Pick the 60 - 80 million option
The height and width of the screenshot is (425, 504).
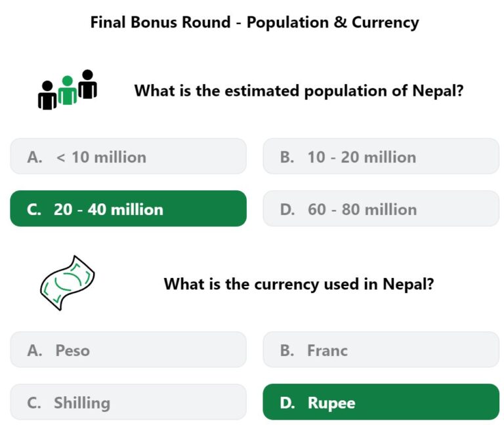point(381,209)
